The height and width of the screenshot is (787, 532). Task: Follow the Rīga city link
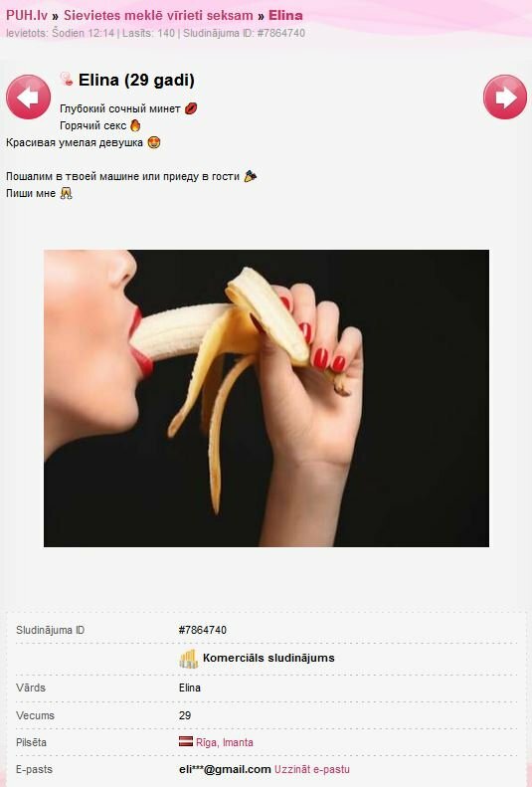(x=207, y=742)
